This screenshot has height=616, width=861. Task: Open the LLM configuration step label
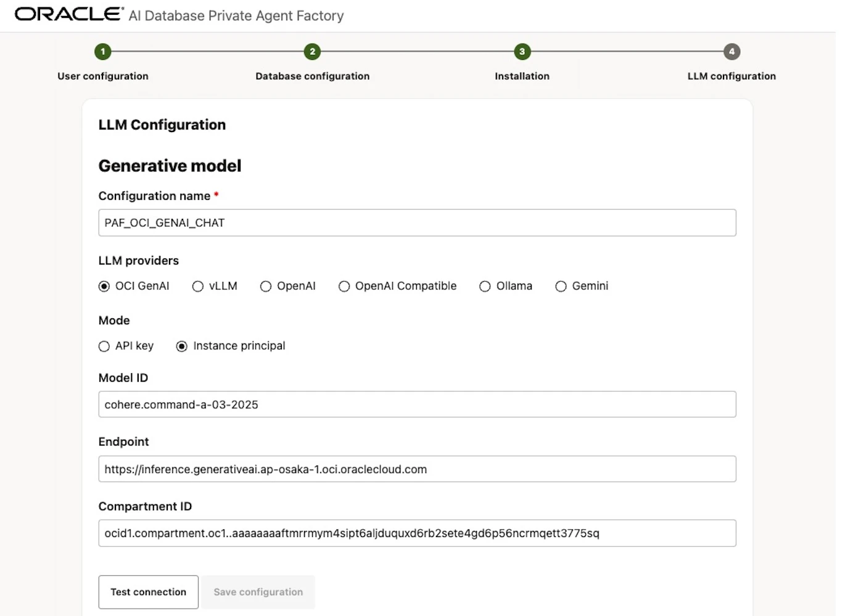tap(732, 76)
